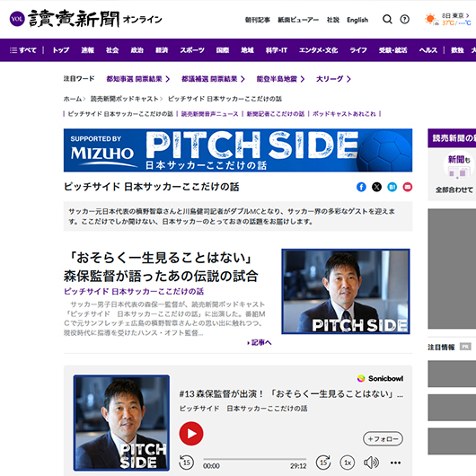Image resolution: width=476 pixels, height=476 pixels.
Task: Play the podcast episode
Action: (191, 434)
